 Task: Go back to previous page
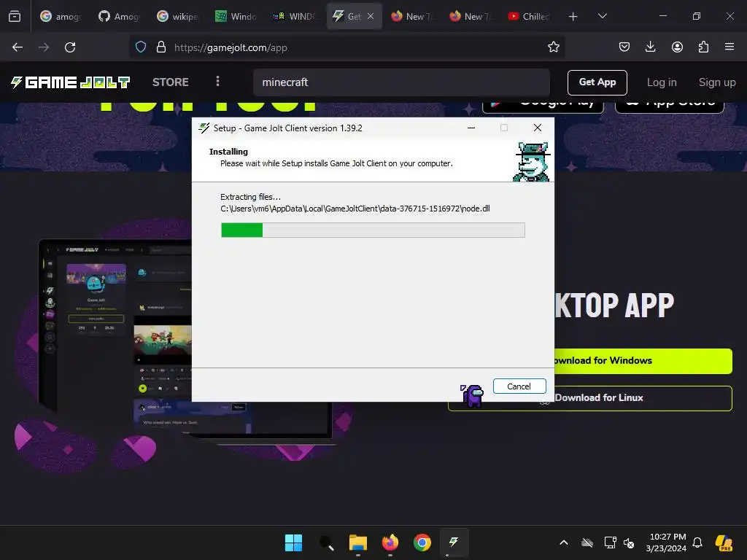tap(18, 47)
